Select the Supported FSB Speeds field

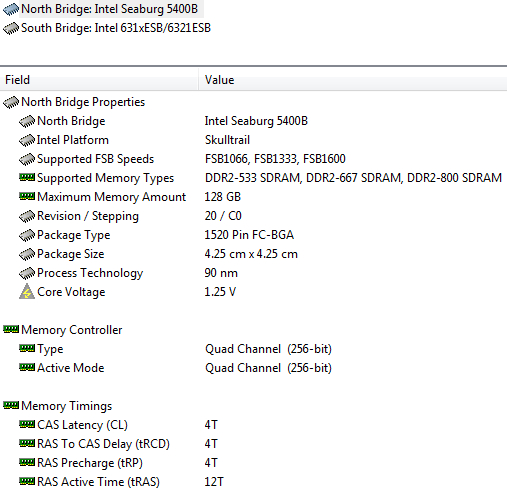[95, 159]
